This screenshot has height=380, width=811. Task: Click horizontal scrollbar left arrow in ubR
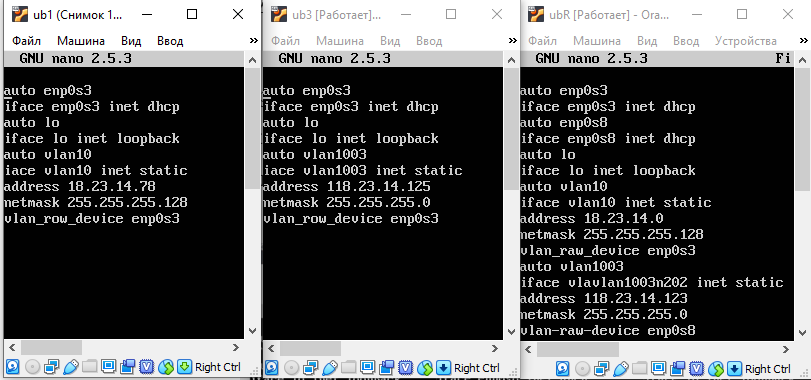tap(528, 349)
